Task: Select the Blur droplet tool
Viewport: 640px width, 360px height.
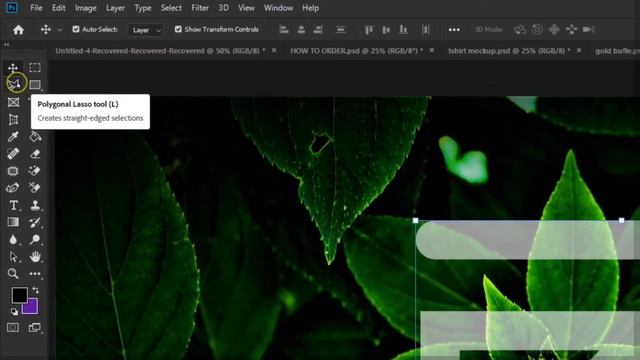Action: point(13,240)
